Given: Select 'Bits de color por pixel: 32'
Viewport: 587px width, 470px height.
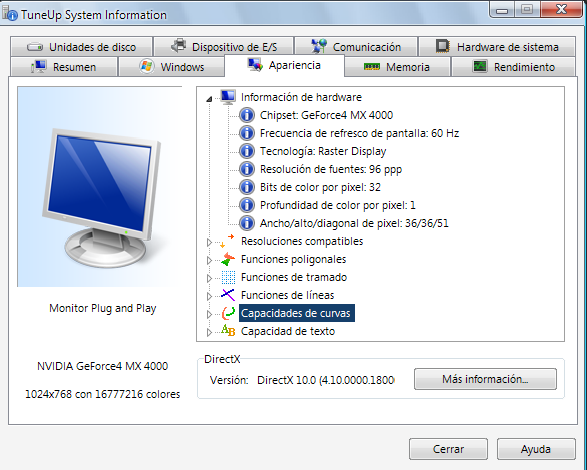Looking at the screenshot, I should (320, 187).
